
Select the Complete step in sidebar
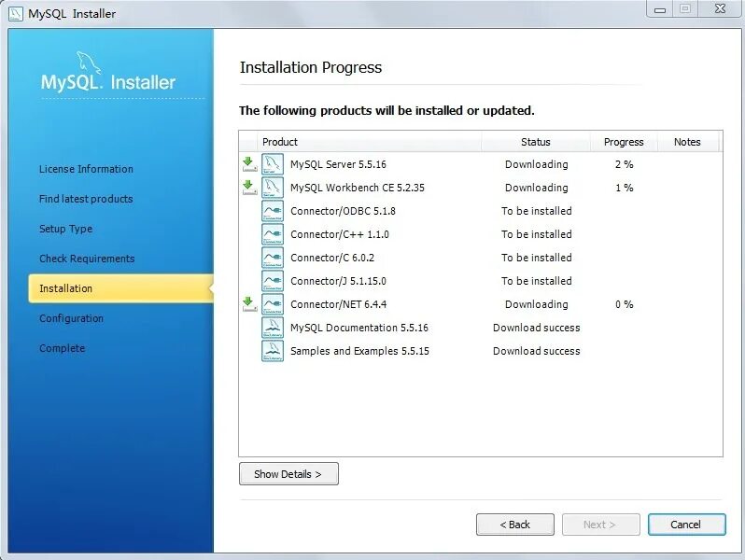pos(63,348)
